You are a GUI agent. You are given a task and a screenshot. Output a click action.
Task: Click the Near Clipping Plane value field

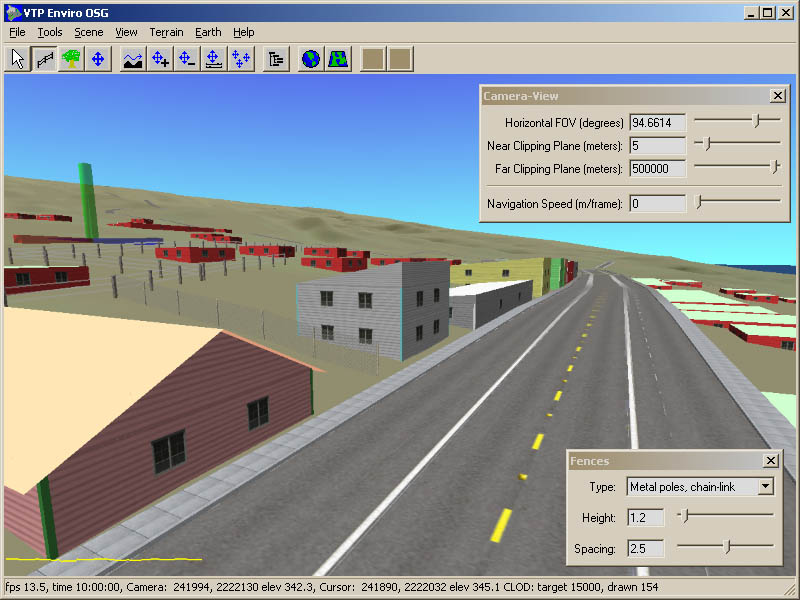pos(658,146)
